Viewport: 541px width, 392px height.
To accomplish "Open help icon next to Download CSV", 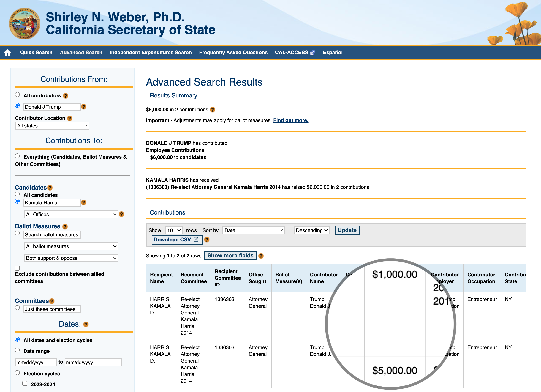I will pyautogui.click(x=207, y=240).
